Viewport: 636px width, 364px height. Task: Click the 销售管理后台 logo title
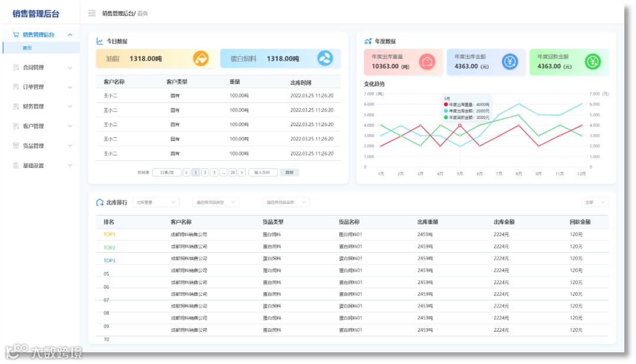pyautogui.click(x=36, y=14)
